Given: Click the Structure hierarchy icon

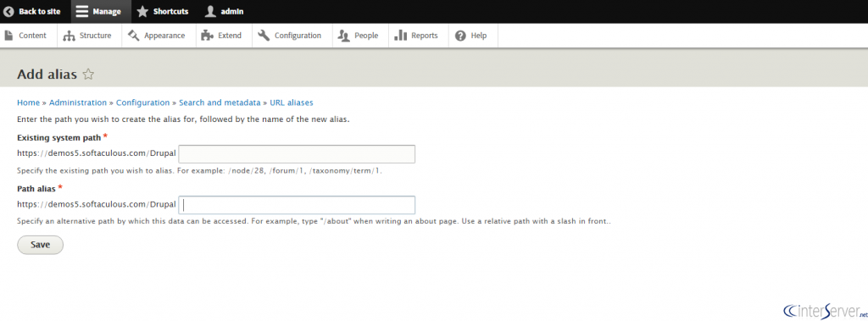Looking at the screenshot, I should pyautogui.click(x=69, y=36).
